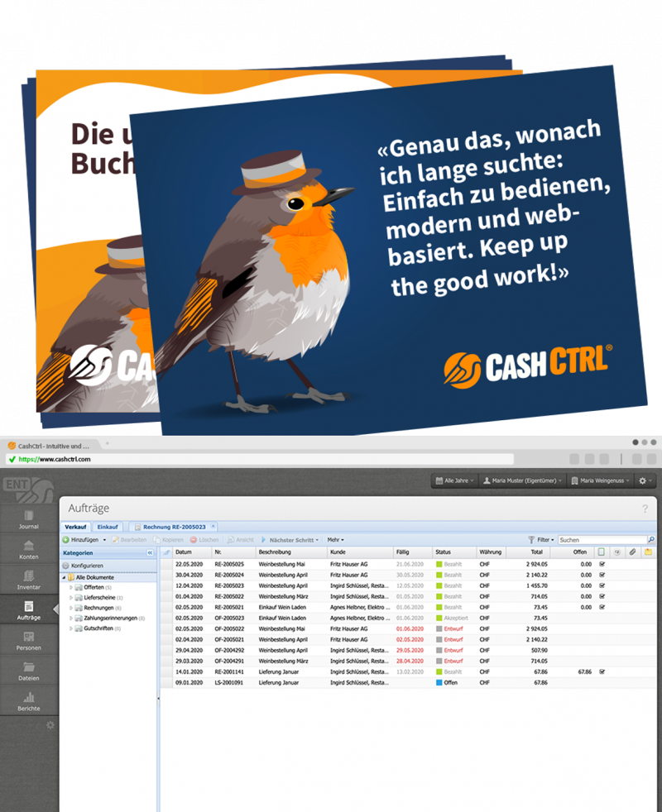Go to Inventar in the sidebar
The width and height of the screenshot is (662, 812).
29,580
